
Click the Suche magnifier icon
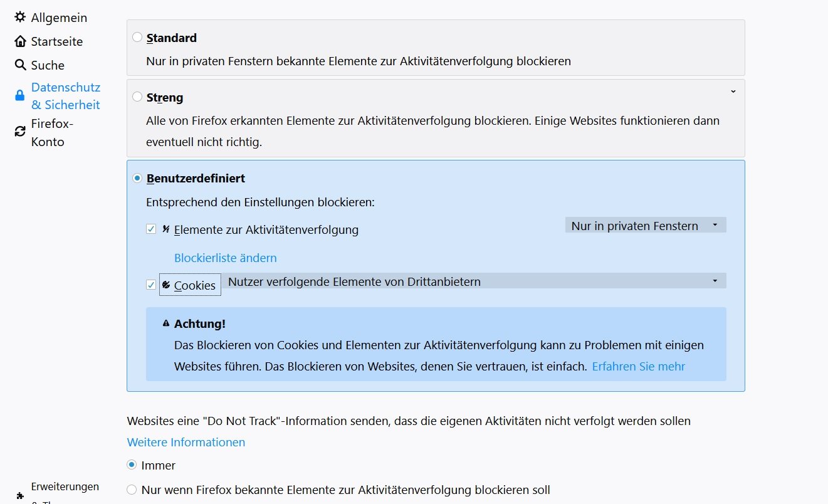pyautogui.click(x=20, y=65)
